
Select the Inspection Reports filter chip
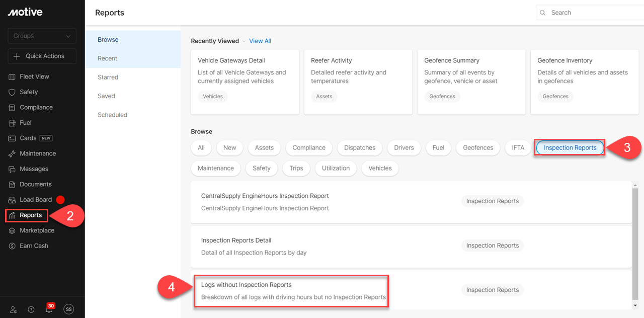point(570,148)
